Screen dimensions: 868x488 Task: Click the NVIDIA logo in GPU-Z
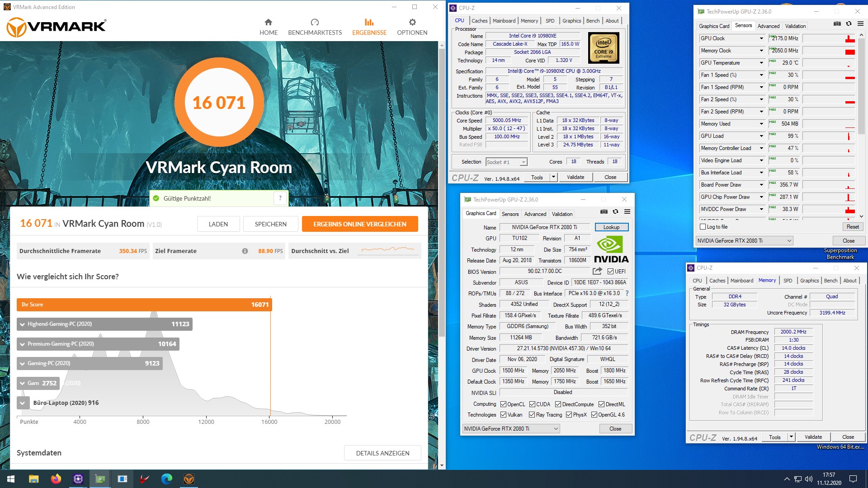[x=611, y=249]
